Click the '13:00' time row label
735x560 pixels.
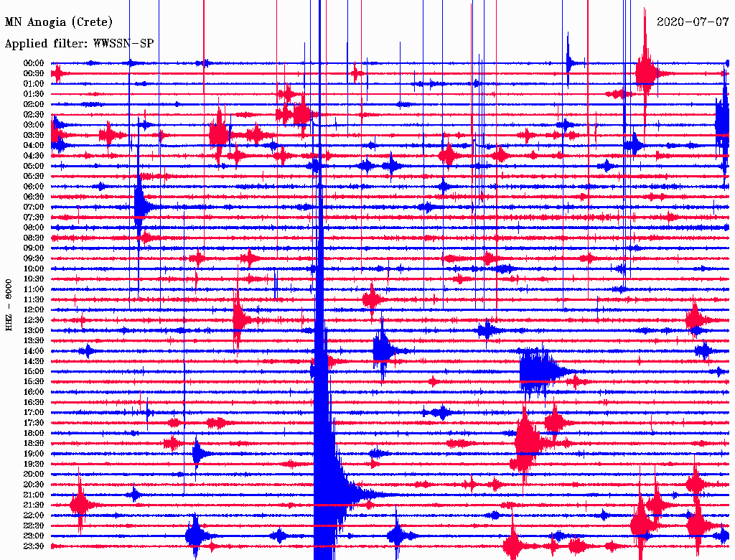tap(34, 331)
